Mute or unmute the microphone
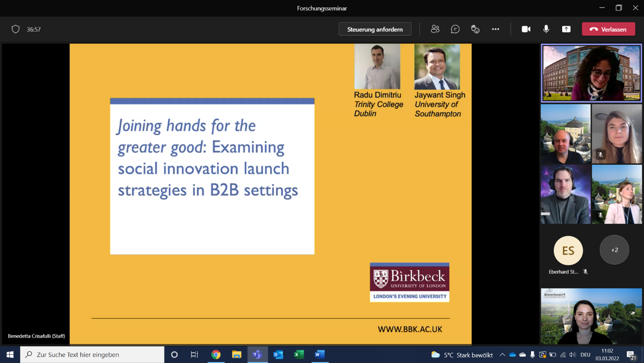The height and width of the screenshot is (363, 644). [546, 29]
